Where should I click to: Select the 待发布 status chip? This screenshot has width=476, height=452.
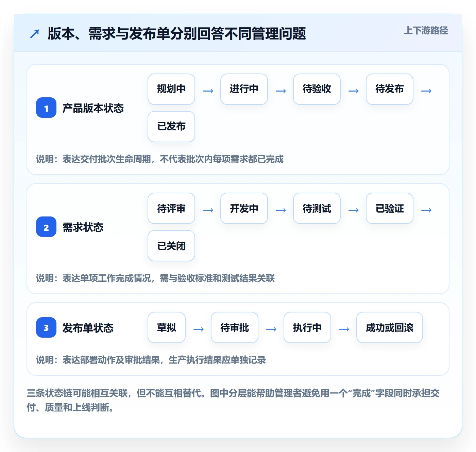pyautogui.click(x=390, y=89)
